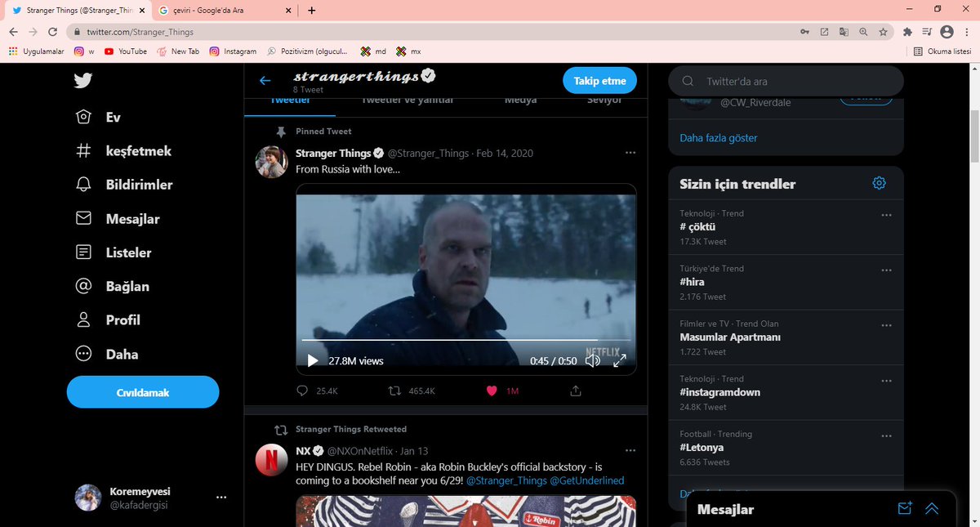Open Ev home in sidebar
Image resolution: width=980 pixels, height=527 pixels.
[x=98, y=117]
